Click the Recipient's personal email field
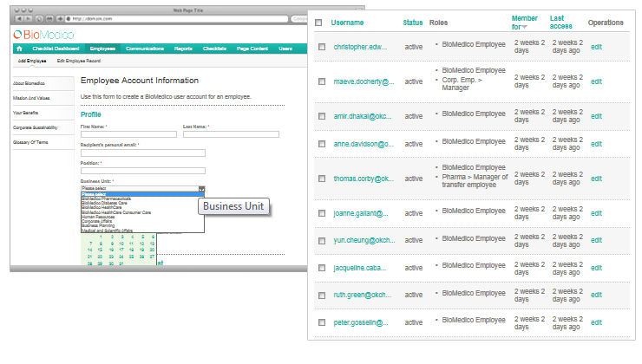This screenshot has height=364, width=642. click(x=143, y=153)
